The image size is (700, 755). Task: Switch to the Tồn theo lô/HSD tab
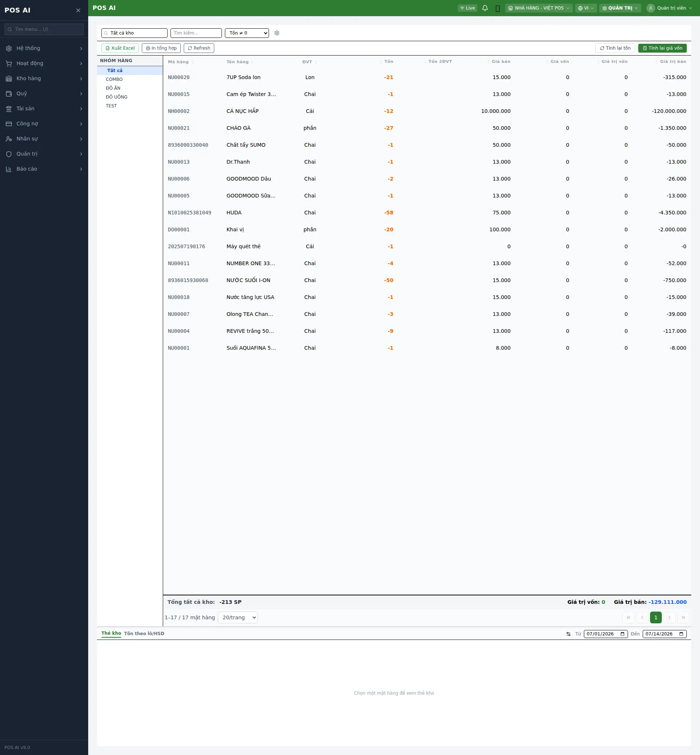[144, 633]
